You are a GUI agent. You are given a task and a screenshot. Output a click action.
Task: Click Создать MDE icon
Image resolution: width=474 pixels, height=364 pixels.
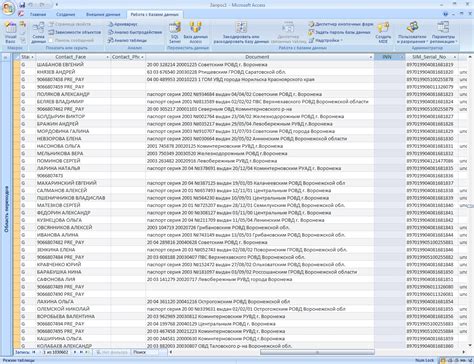(x=383, y=33)
